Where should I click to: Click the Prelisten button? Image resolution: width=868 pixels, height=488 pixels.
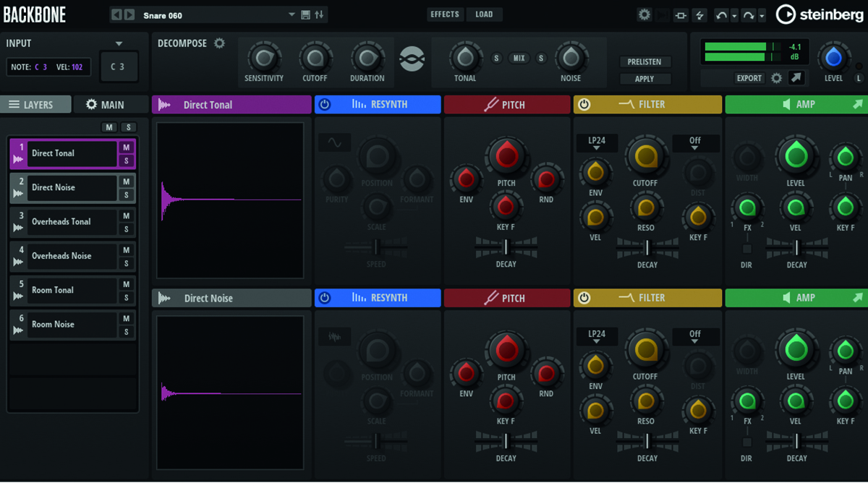coord(644,62)
